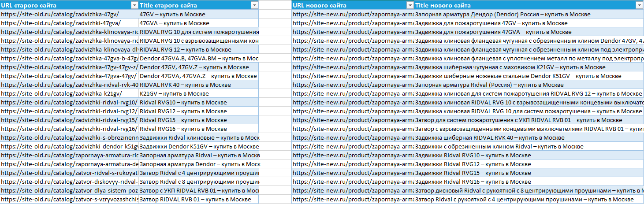
Task: Open filter dropdown for 'URL нового сайта' column
Action: coord(410,5)
